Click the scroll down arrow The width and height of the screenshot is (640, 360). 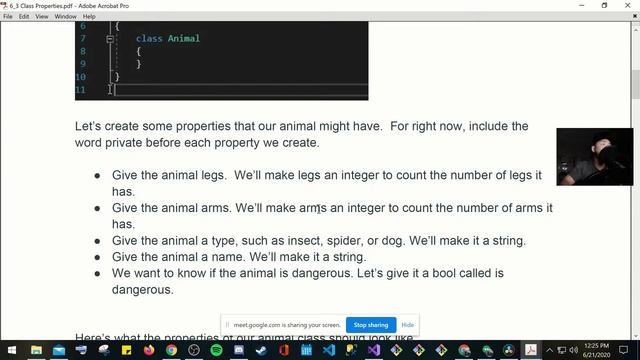[636, 336]
